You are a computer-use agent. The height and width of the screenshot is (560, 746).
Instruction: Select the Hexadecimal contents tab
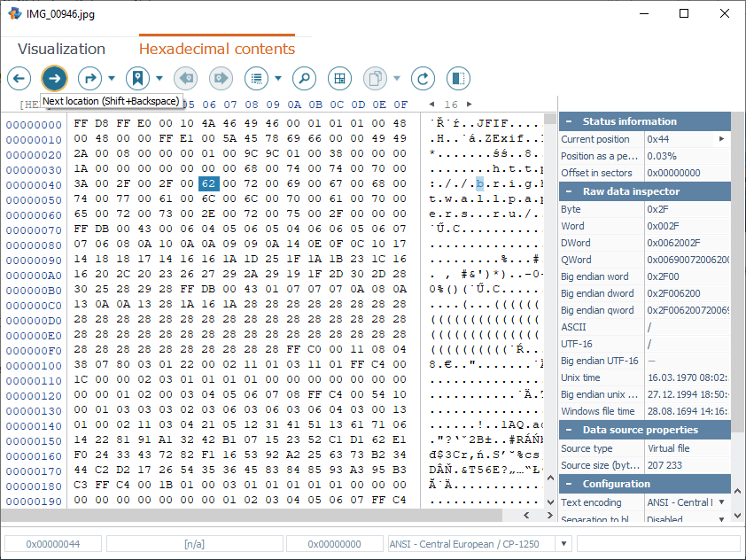tap(216, 49)
